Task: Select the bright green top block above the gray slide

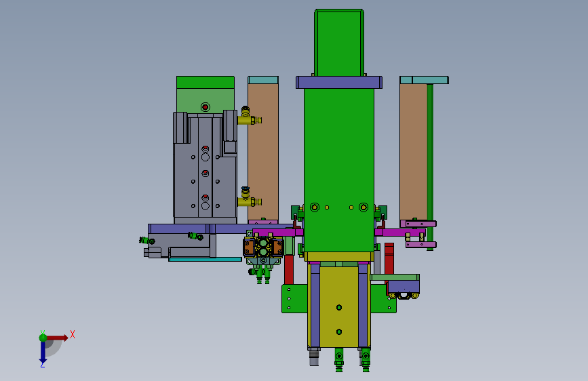Action: pyautogui.click(x=205, y=83)
